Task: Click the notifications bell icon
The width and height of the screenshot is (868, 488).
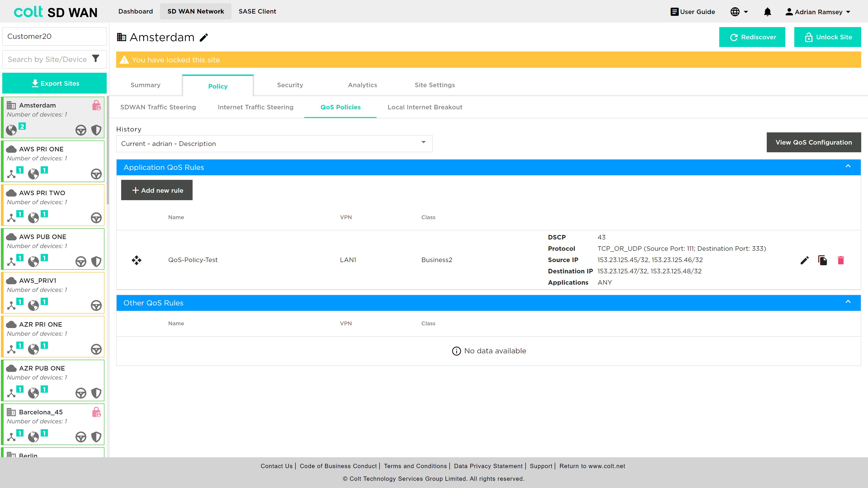Action: (767, 12)
